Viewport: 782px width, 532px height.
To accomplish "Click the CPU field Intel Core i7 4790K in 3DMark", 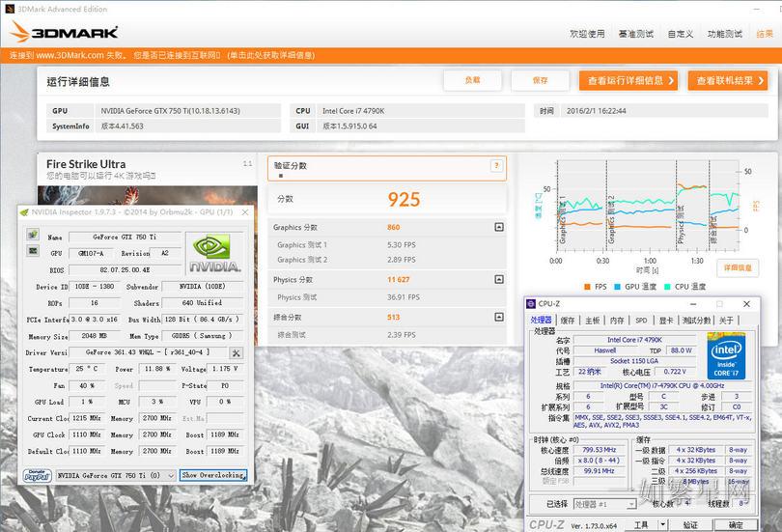I will (x=422, y=111).
